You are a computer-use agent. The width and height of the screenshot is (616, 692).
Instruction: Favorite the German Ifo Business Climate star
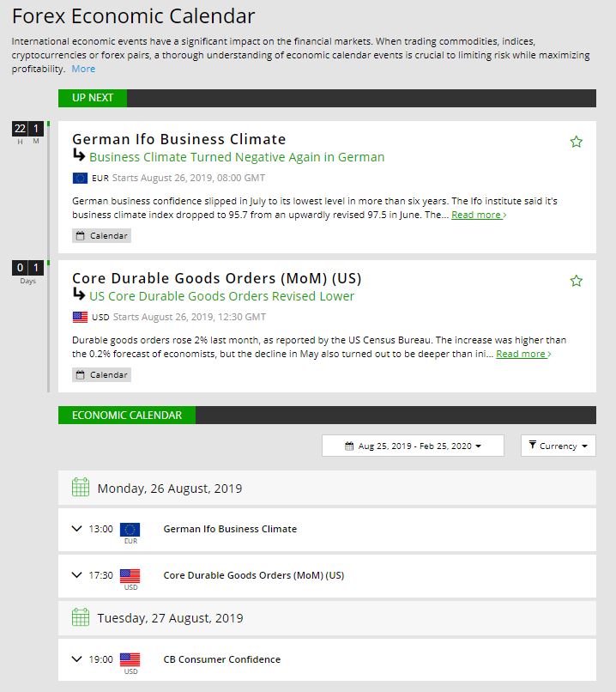(577, 142)
